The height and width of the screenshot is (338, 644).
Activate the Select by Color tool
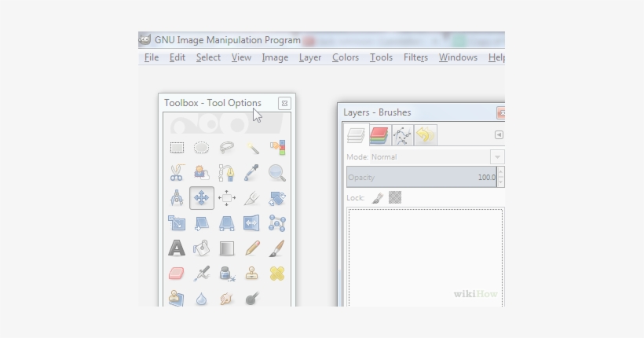[x=277, y=148]
